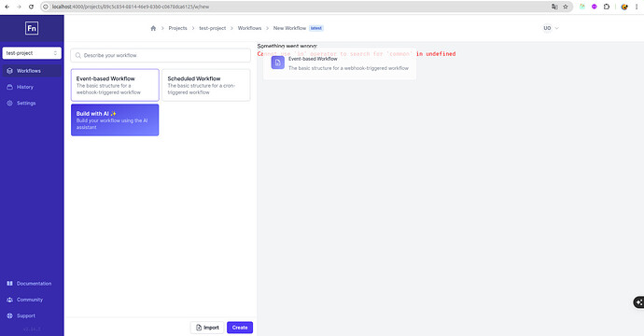Open browser extensions puzzle icon
The height and width of the screenshot is (336, 644).
point(607,7)
